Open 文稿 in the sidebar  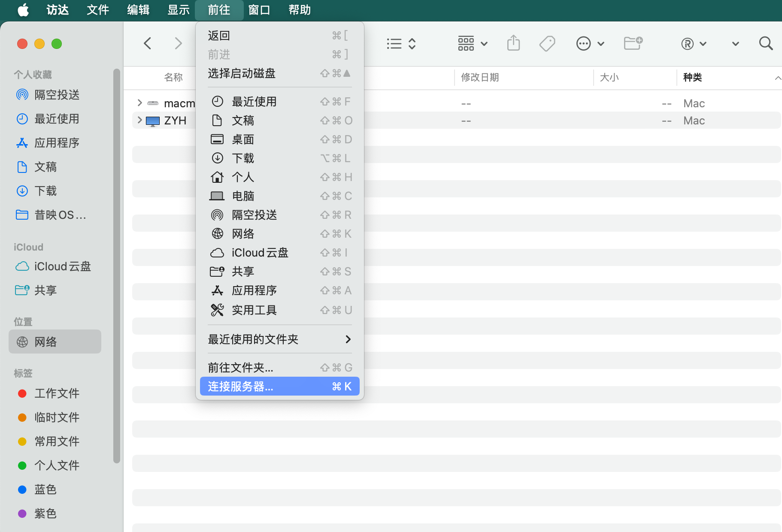pos(55,167)
